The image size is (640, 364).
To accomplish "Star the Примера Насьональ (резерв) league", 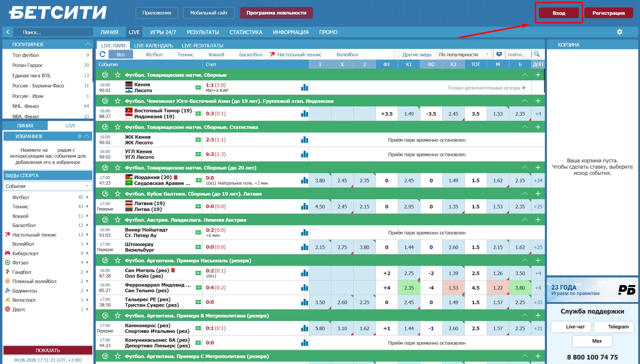I will pyautogui.click(x=117, y=260).
